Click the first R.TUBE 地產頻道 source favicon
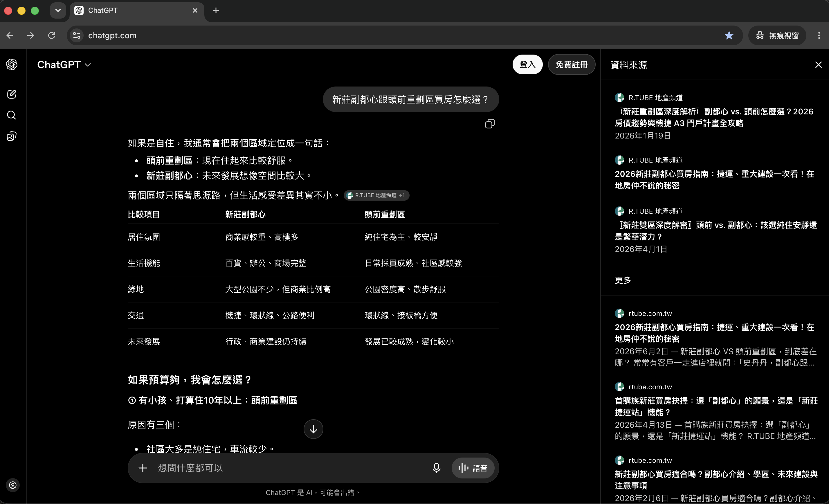The height and width of the screenshot is (504, 829). coord(619,98)
